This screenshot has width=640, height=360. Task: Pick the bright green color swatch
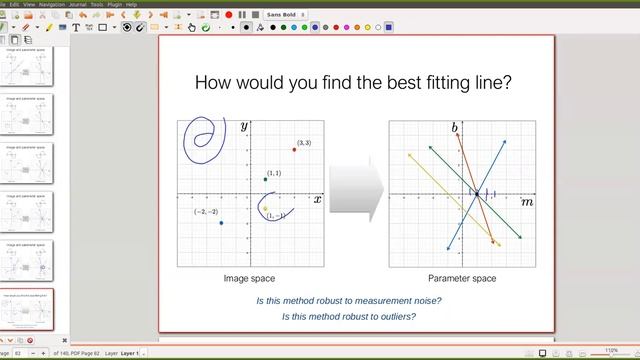pos(304,28)
